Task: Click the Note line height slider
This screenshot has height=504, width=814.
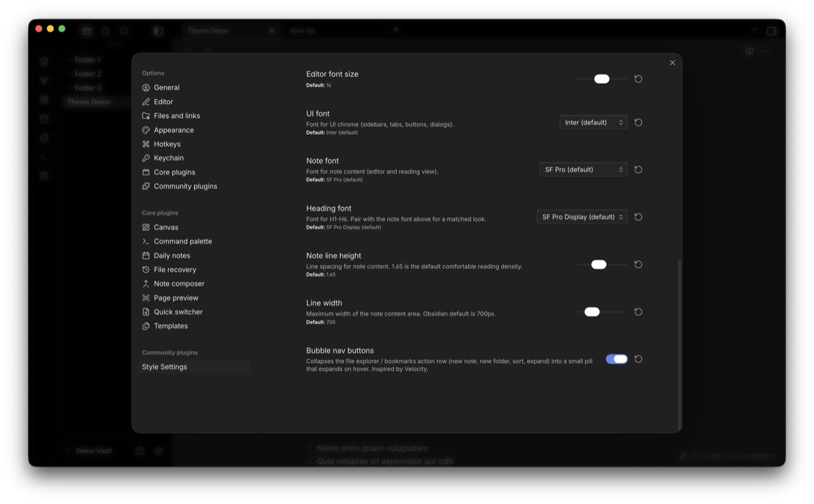Action: tap(602, 264)
